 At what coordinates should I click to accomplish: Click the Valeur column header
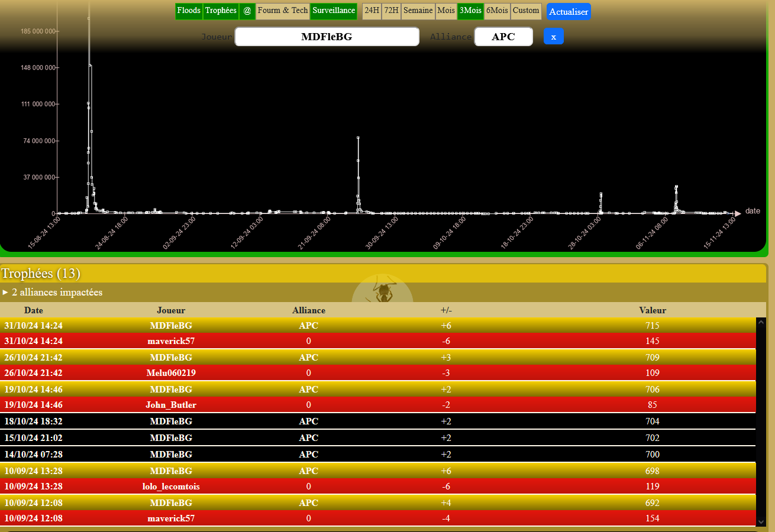pyautogui.click(x=653, y=310)
